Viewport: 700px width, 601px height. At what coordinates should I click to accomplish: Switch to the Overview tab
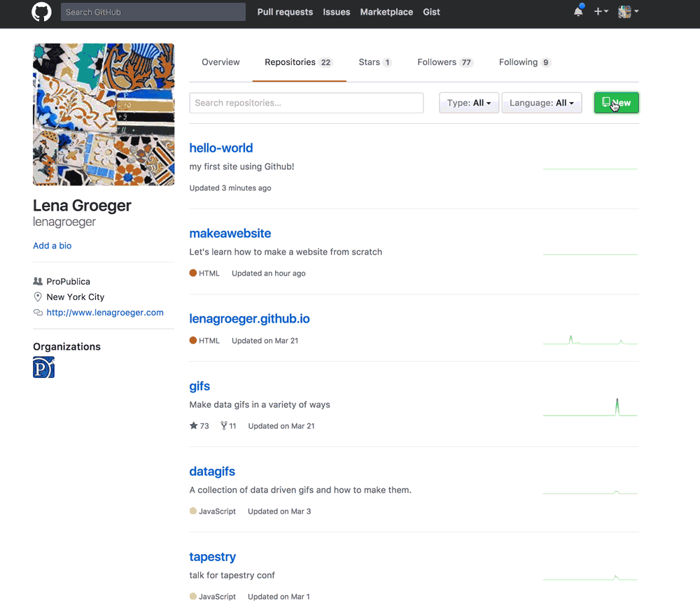[220, 62]
